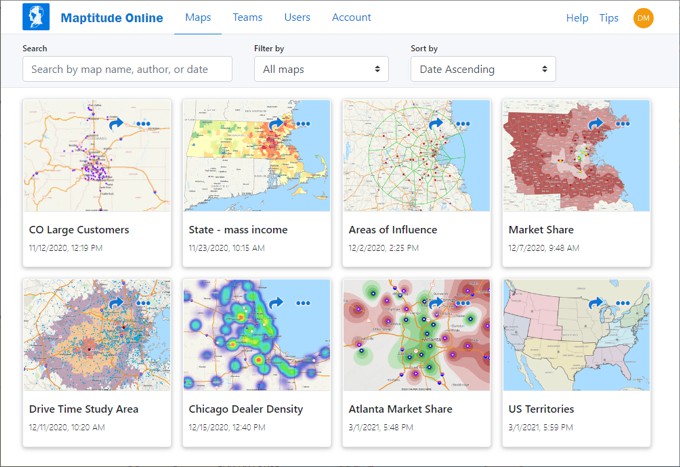680x467 pixels.
Task: Focus the map search input field
Action: point(127,69)
